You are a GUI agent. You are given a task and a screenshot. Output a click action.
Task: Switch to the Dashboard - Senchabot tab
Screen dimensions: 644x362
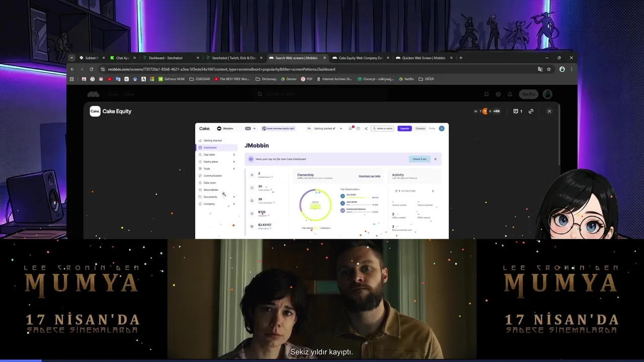click(x=170, y=58)
